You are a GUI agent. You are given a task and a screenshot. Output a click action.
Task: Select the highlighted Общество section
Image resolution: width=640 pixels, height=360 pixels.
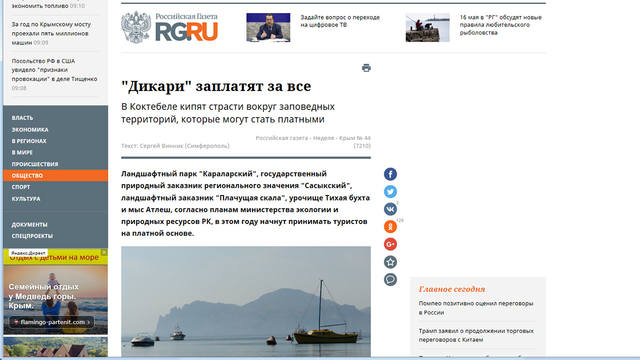(x=56, y=176)
